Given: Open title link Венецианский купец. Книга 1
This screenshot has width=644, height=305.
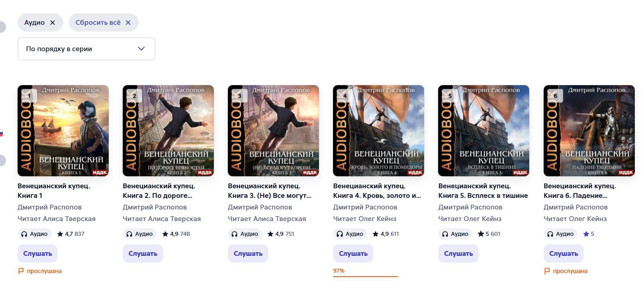Looking at the screenshot, I should pyautogui.click(x=54, y=191).
